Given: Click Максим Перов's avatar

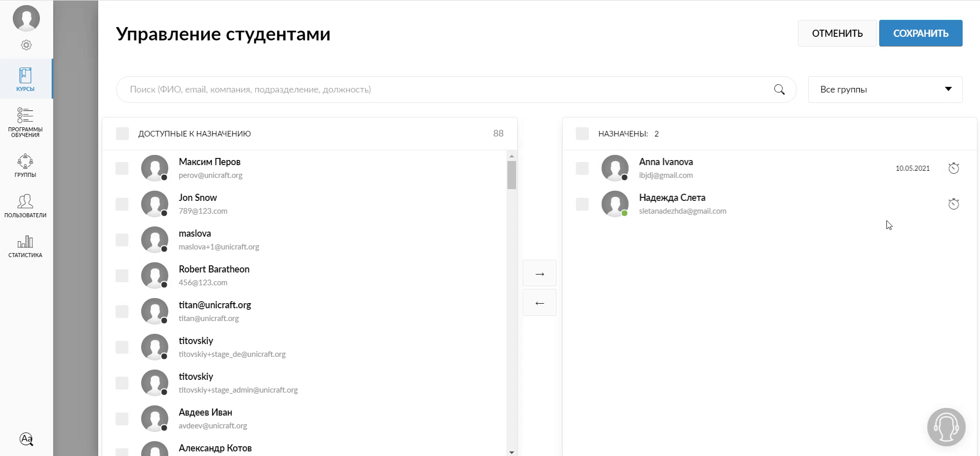Looking at the screenshot, I should tap(154, 168).
